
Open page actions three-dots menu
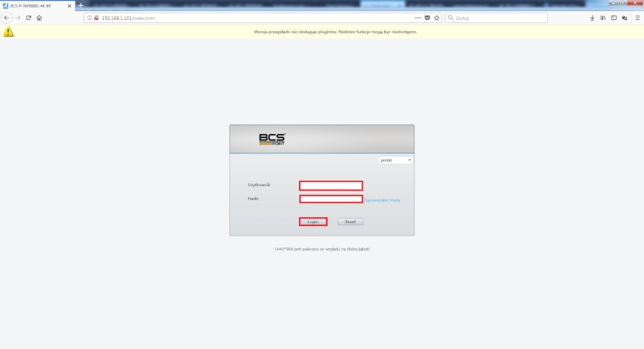click(417, 18)
